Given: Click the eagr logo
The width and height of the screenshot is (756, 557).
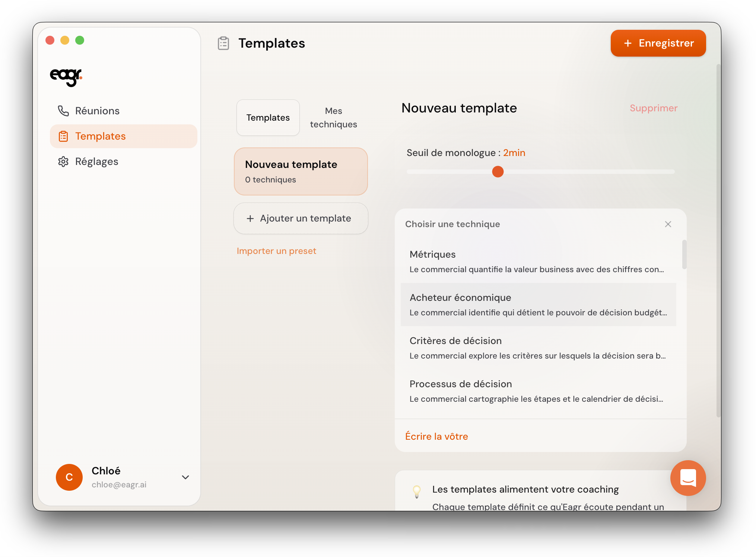Looking at the screenshot, I should 66,77.
